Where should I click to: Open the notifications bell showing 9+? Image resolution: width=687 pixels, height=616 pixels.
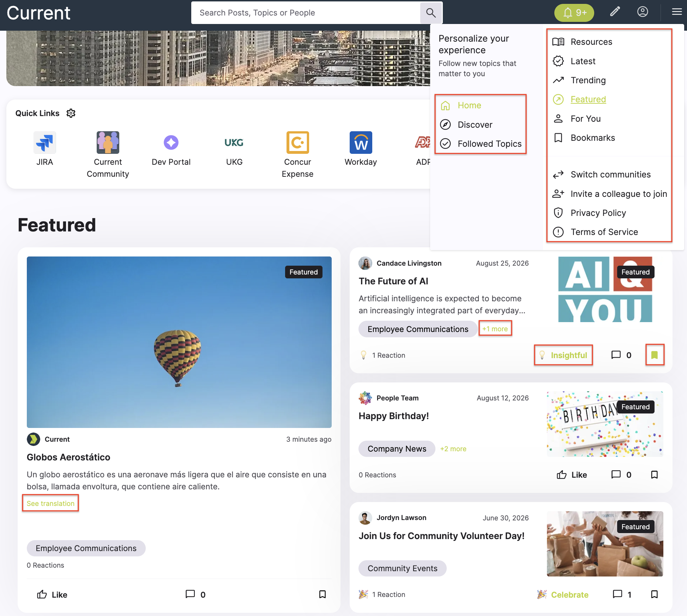click(574, 13)
